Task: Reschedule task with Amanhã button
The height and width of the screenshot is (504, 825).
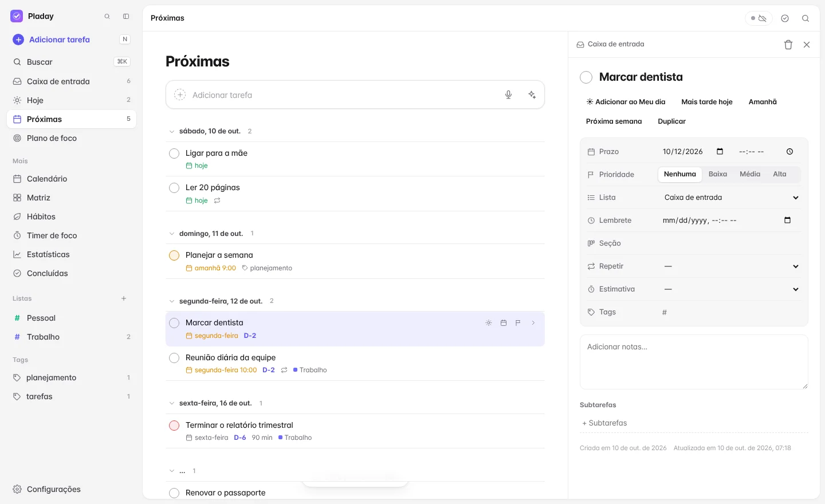Action: pos(763,102)
